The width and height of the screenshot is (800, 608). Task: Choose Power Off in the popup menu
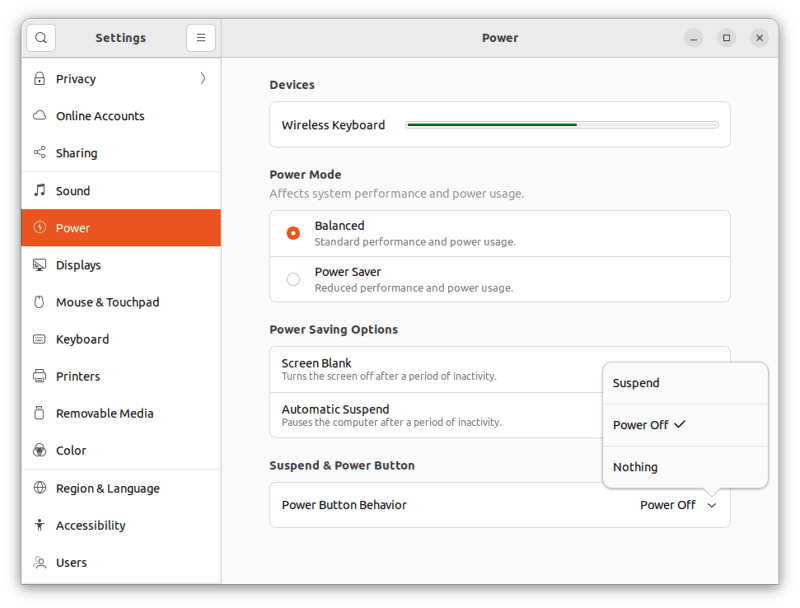(x=685, y=425)
